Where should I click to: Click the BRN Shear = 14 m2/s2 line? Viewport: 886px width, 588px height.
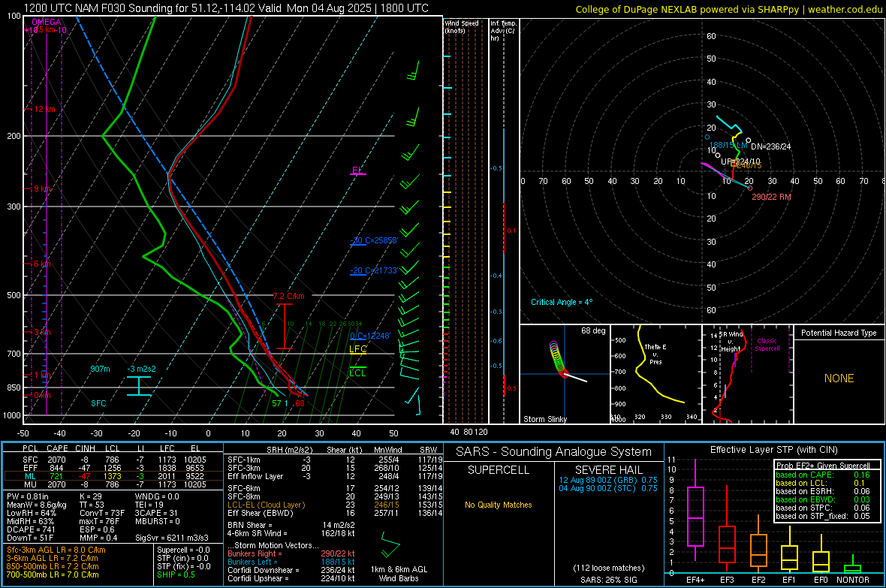point(291,525)
